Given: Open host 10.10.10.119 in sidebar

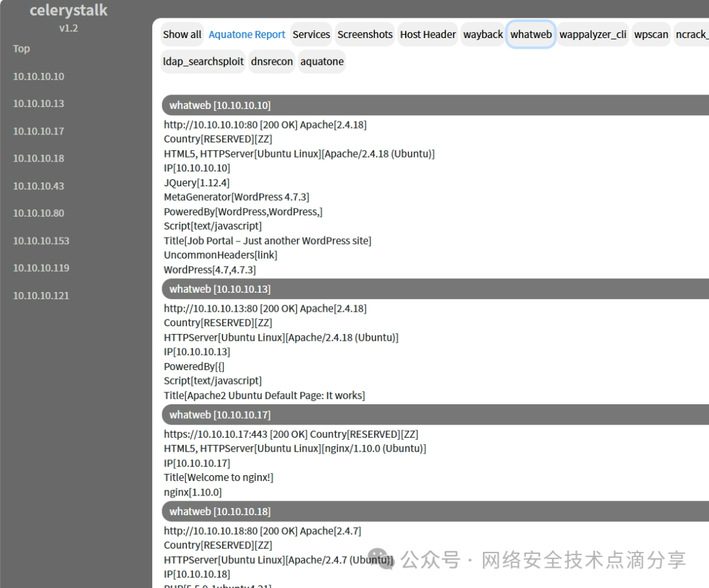Looking at the screenshot, I should (x=41, y=268).
